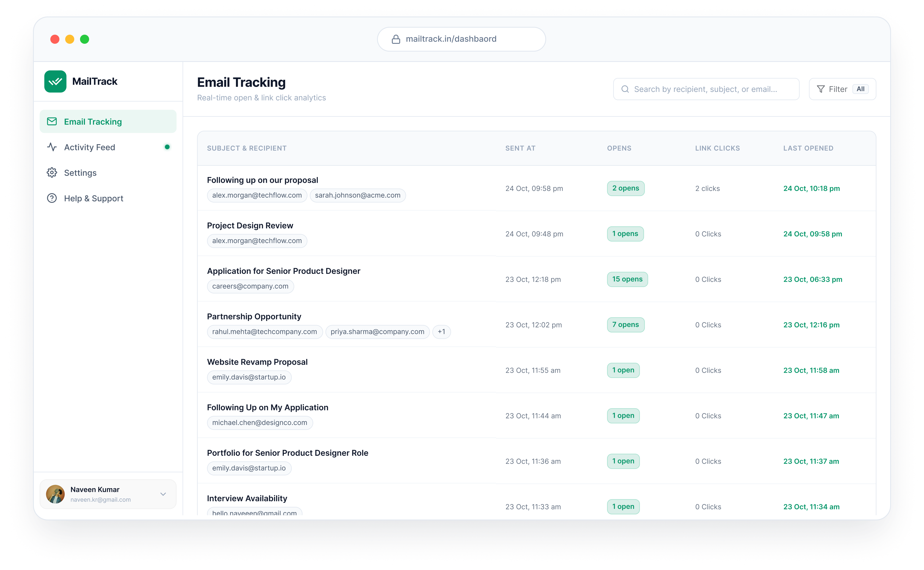Click the Help & Support question icon

pos(52,198)
